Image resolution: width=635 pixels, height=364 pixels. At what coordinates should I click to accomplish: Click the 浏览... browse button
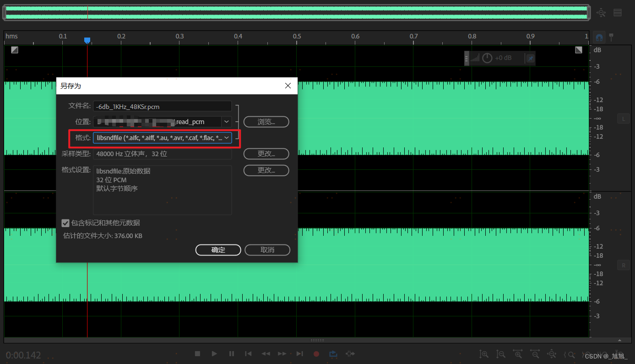point(266,122)
